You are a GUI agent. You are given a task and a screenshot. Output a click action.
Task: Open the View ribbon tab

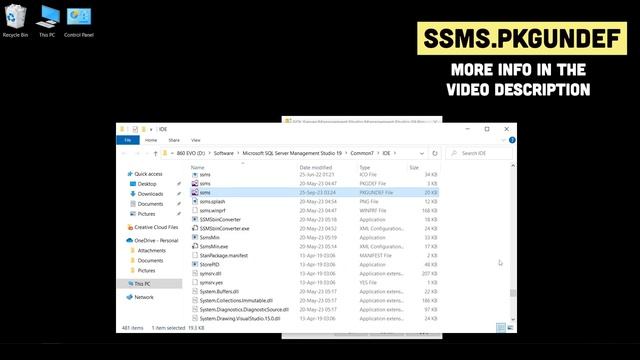coord(196,140)
